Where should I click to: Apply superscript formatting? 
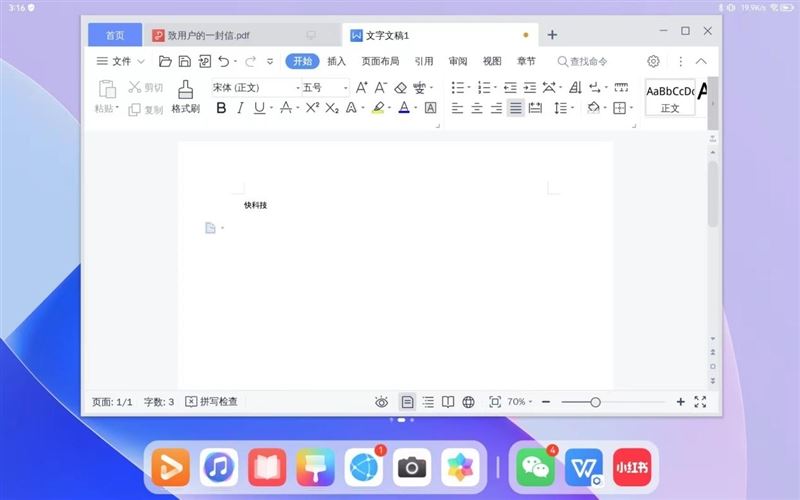click(312, 108)
